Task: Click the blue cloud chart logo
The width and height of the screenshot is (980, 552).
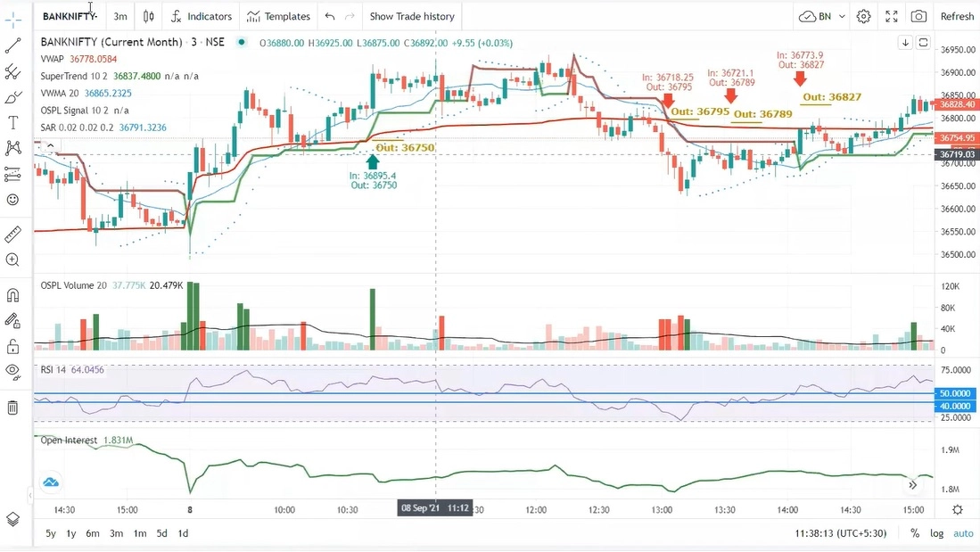Action: pyautogui.click(x=51, y=482)
